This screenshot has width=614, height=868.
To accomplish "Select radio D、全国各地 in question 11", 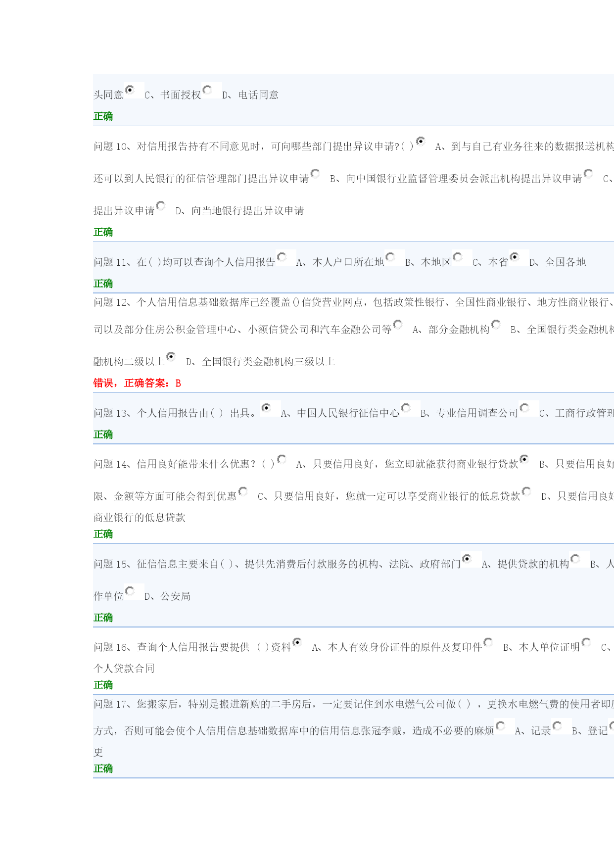I will (515, 257).
